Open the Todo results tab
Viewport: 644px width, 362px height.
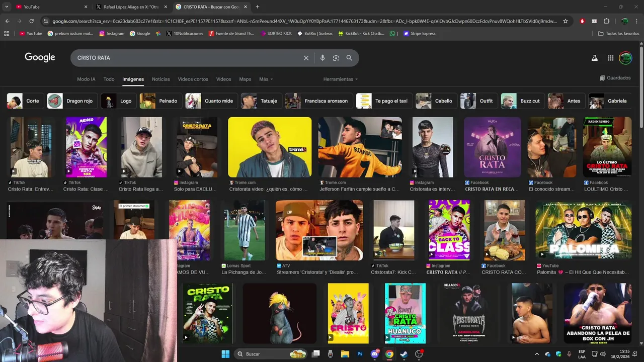[x=109, y=79]
